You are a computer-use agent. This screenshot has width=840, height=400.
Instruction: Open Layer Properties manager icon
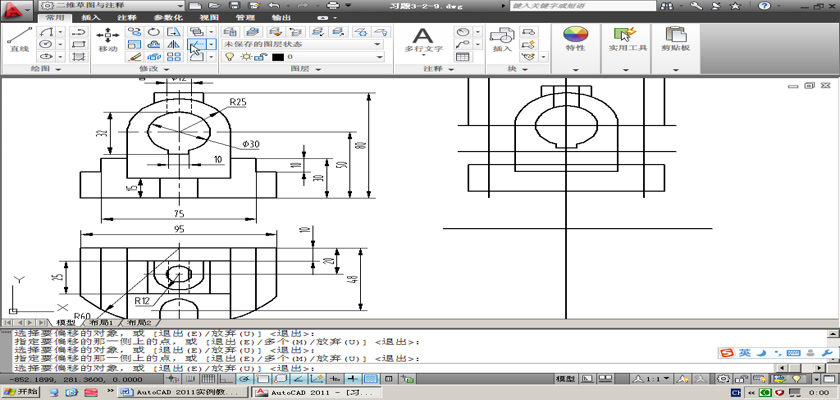tap(230, 32)
